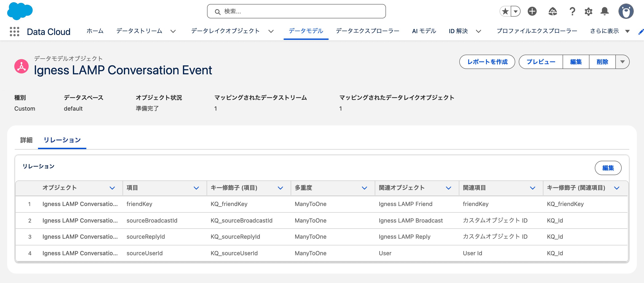Click the 編集 button in the page header
This screenshot has height=283, width=644.
576,62
